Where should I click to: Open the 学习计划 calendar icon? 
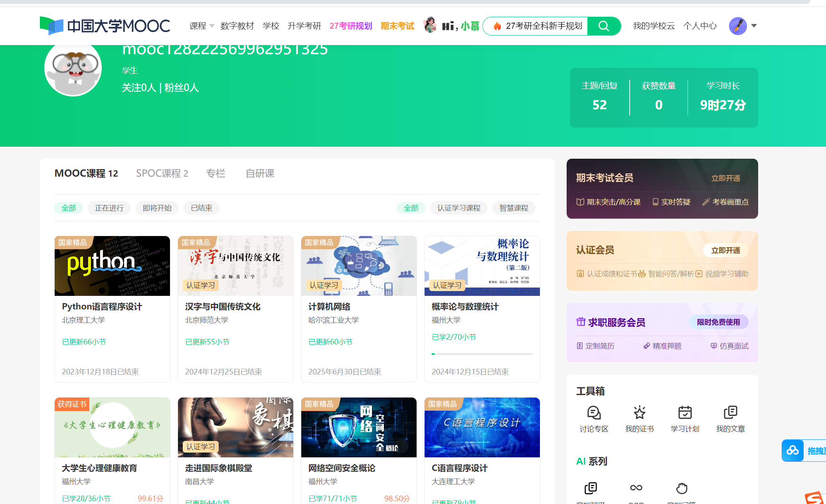click(x=685, y=413)
